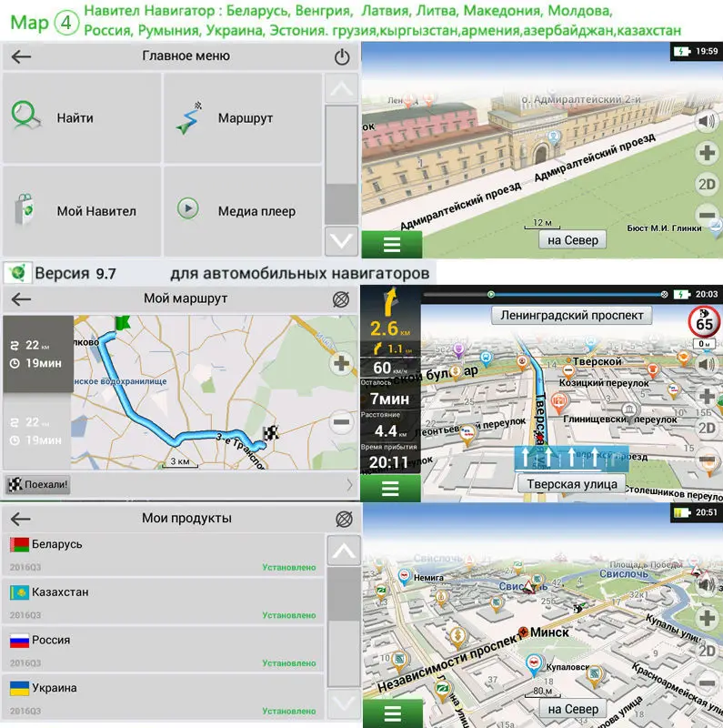The height and width of the screenshot is (728, 723).
Task: Zoom in on the Тверская navigation map
Action: coord(707,397)
